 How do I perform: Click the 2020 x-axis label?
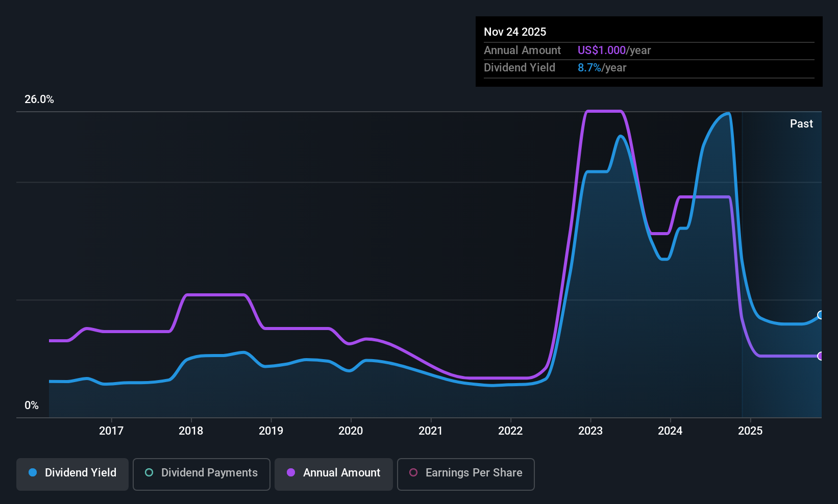pos(351,431)
